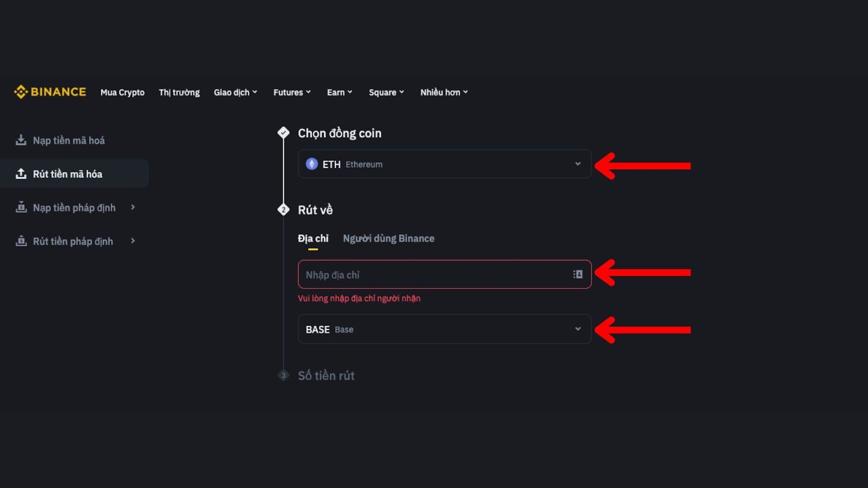Focus the Nhập địa chỉ input field

point(444,274)
